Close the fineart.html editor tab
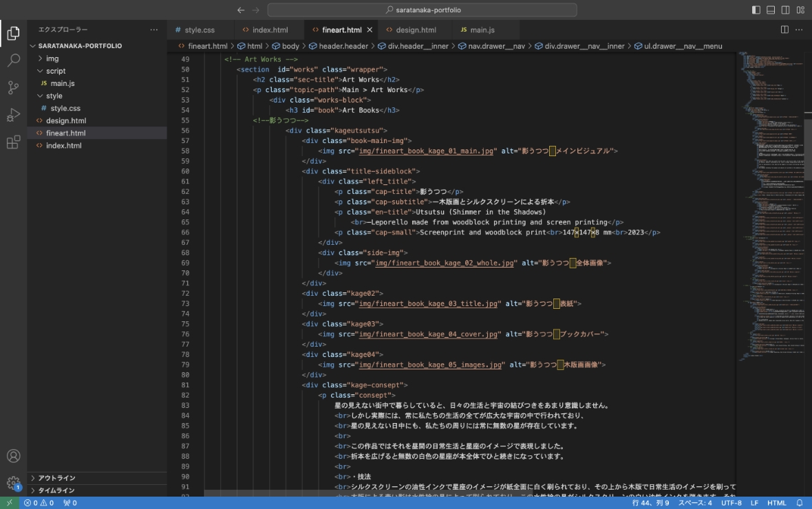 [370, 30]
